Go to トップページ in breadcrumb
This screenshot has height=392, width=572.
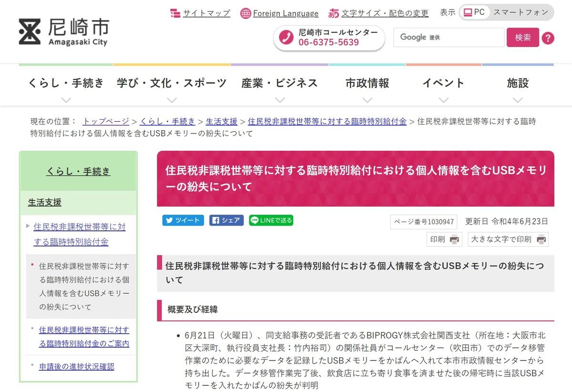(x=106, y=121)
